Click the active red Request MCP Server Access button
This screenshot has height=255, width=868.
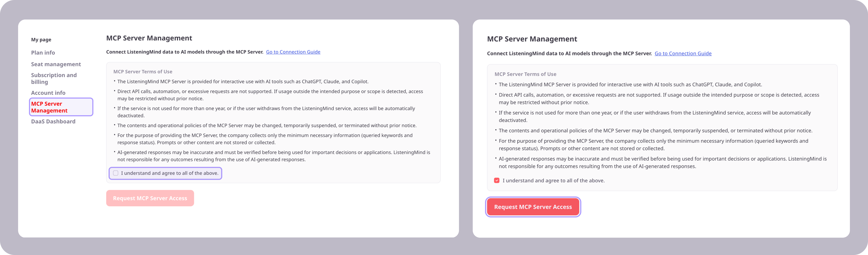[533, 207]
